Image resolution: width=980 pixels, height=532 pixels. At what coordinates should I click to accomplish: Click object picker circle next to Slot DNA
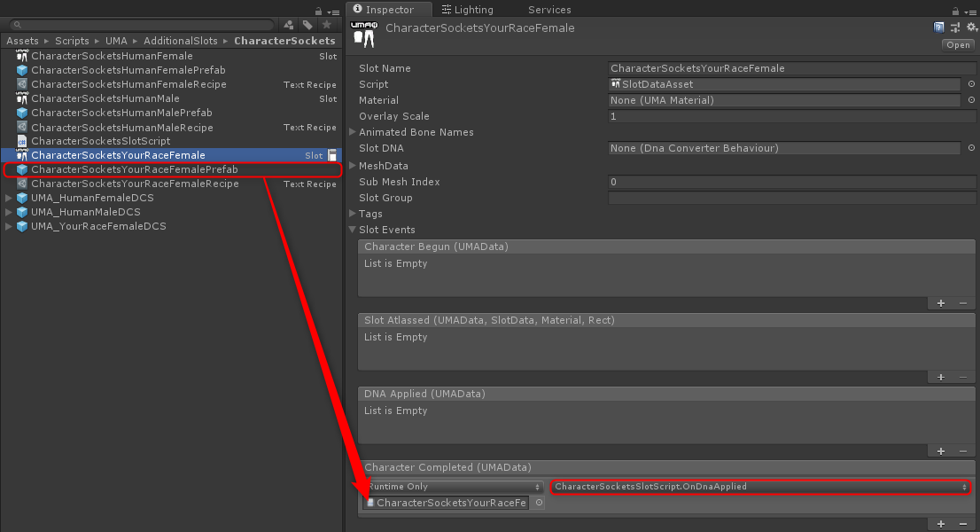click(971, 149)
